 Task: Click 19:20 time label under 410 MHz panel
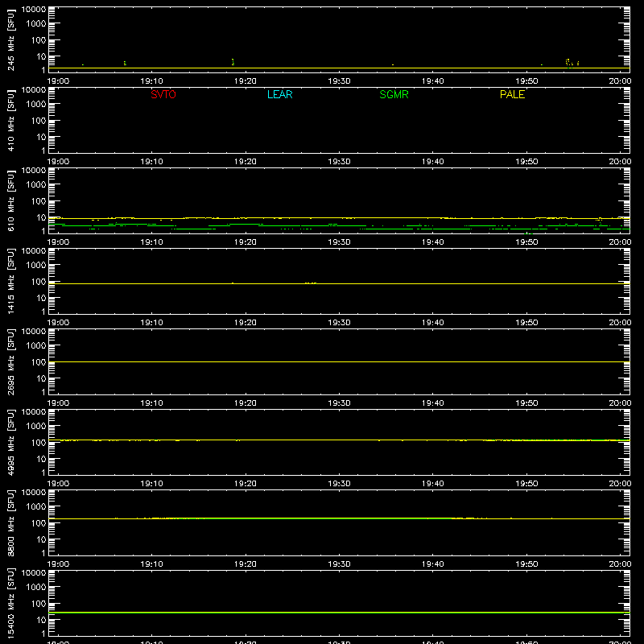pos(246,162)
